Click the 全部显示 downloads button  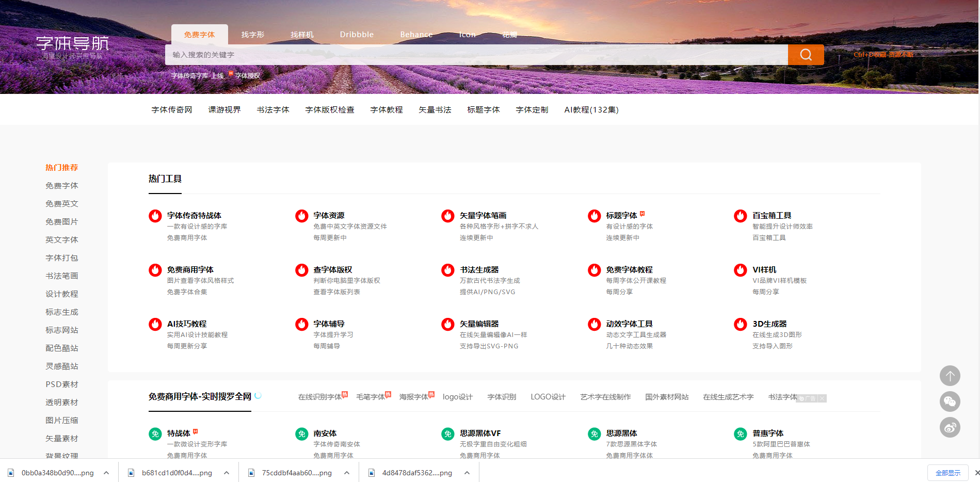[948, 473]
